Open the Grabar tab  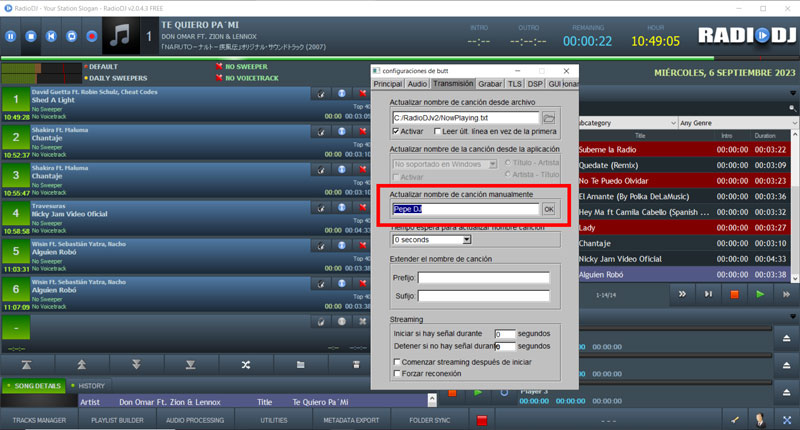(x=490, y=84)
